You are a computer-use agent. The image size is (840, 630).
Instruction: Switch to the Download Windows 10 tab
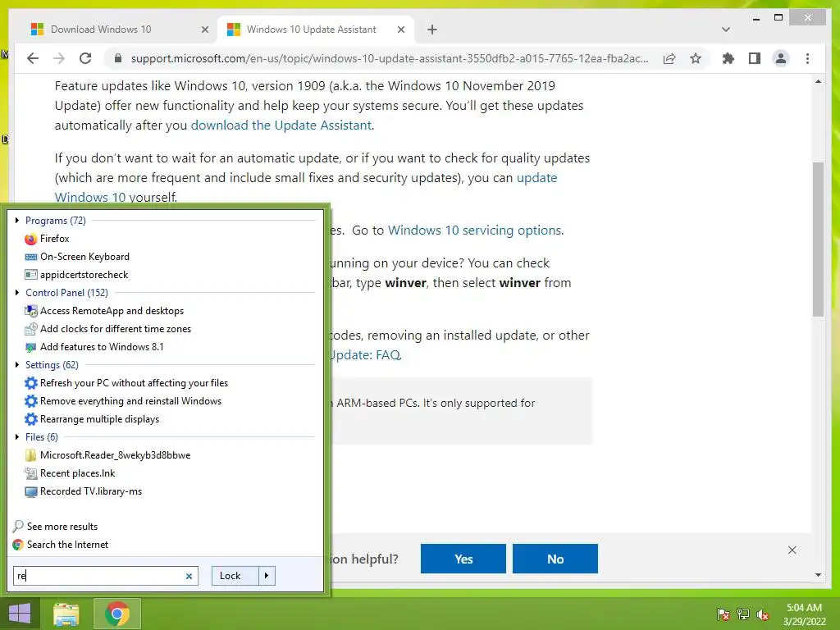(x=116, y=30)
